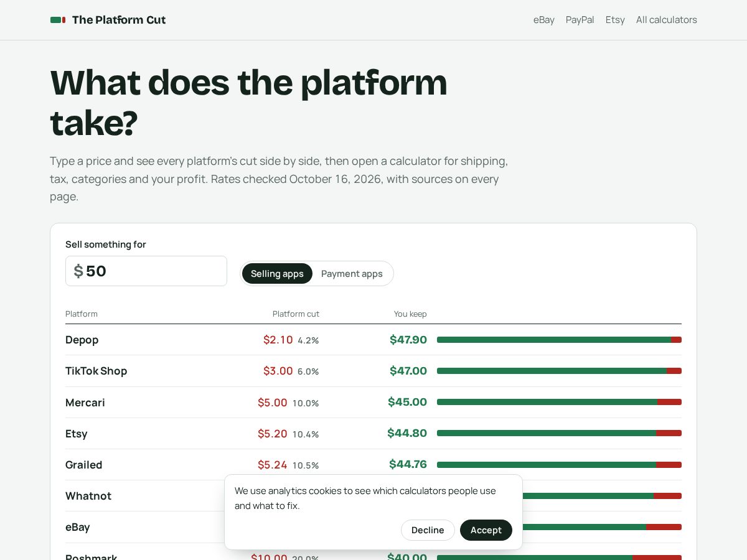747x560 pixels.
Task: Open the Mercari row
Action: point(374,403)
